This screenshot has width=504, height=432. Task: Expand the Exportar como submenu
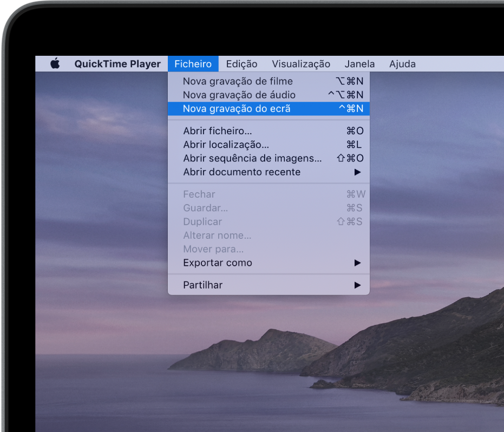click(269, 263)
